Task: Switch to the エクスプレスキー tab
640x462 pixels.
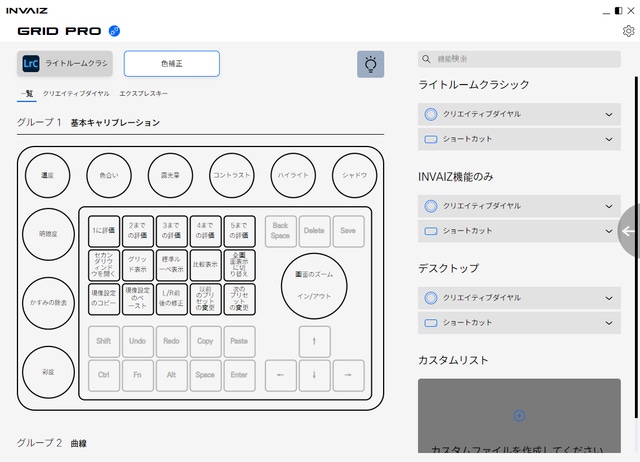Action: coord(143,93)
